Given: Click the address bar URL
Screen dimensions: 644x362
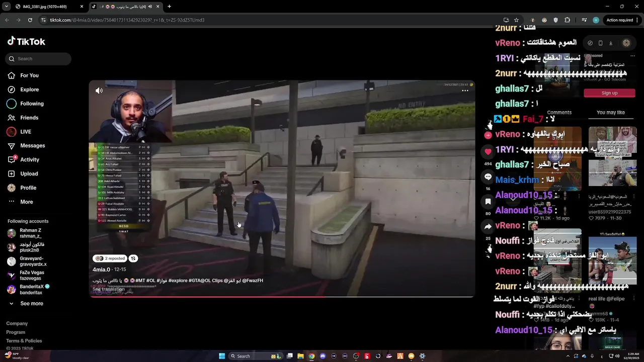Looking at the screenshot, I should tap(127, 20).
